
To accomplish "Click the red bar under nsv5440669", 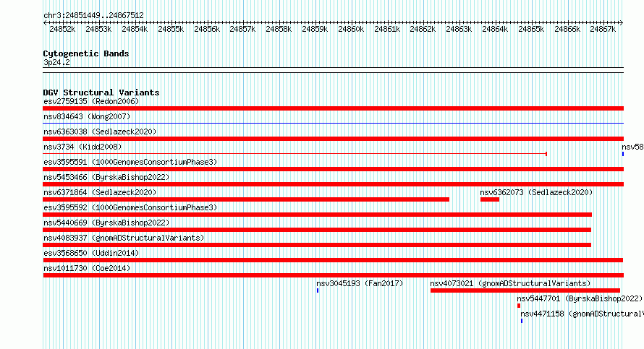I will click(x=317, y=230).
